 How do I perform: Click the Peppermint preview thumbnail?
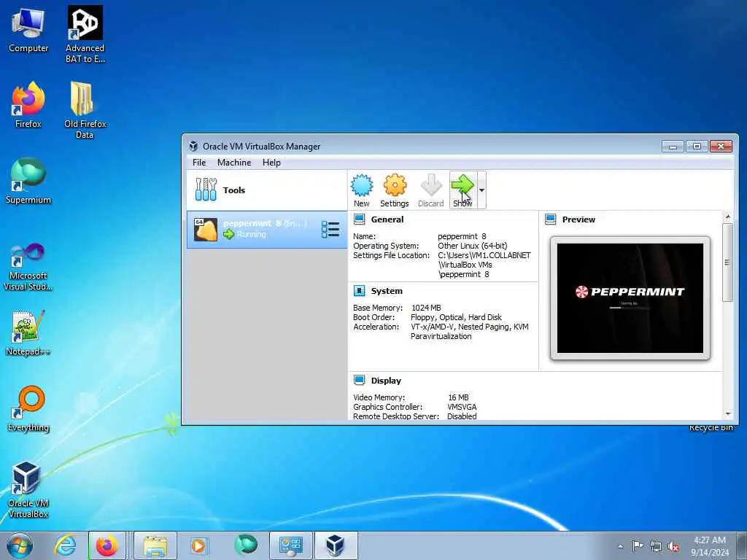(x=630, y=298)
